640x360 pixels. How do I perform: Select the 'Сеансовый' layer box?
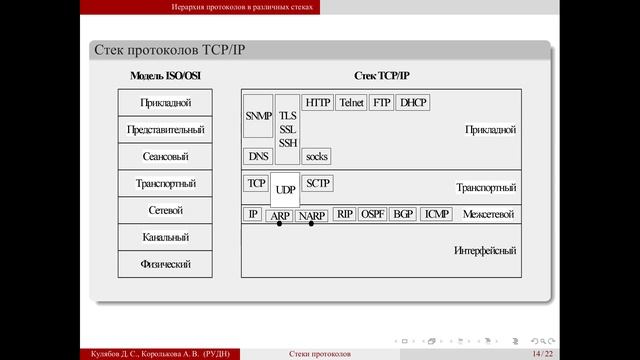165,157
